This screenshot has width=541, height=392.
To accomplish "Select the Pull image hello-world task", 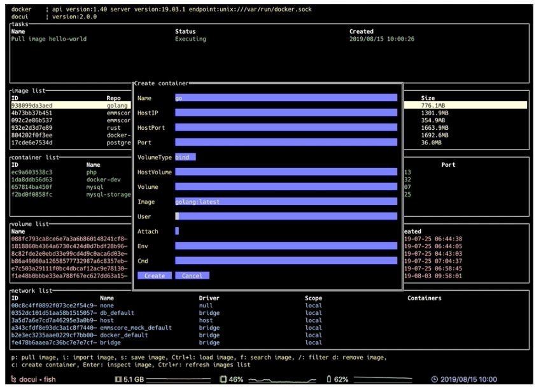I will [50, 39].
